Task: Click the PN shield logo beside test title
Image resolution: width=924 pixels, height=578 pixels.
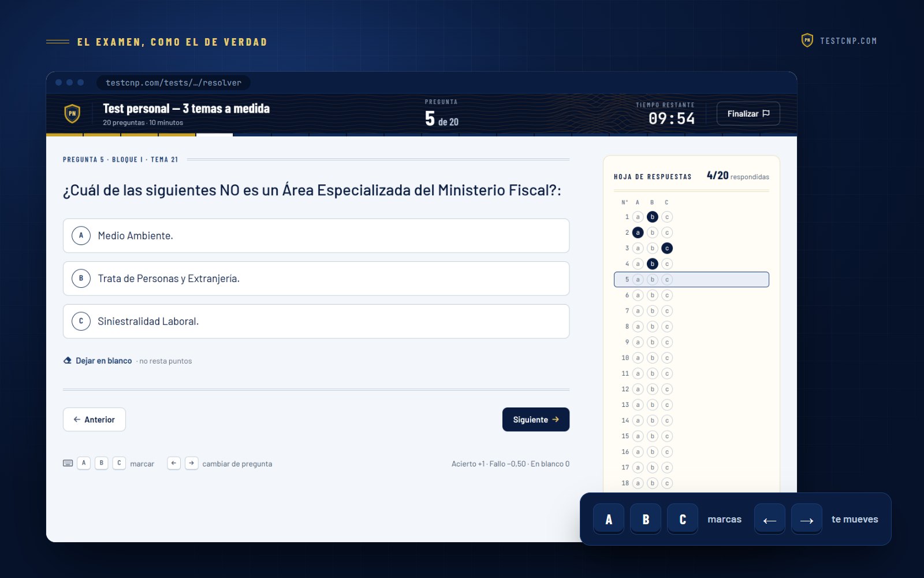Action: (72, 113)
